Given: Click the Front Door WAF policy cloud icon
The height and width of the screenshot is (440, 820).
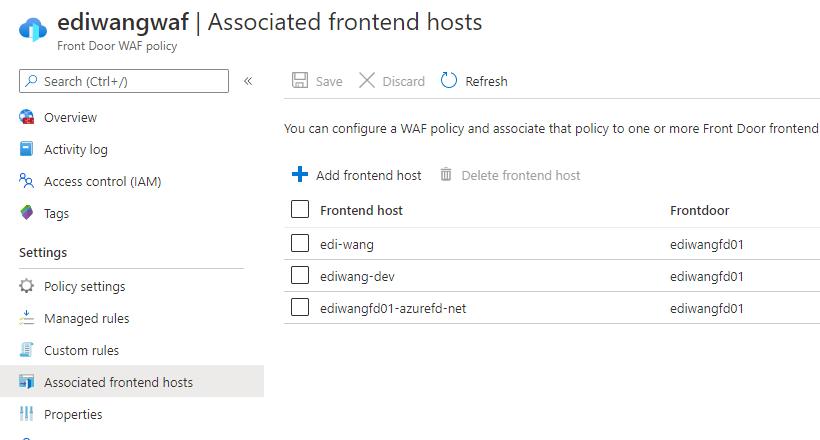Looking at the screenshot, I should [x=33, y=29].
